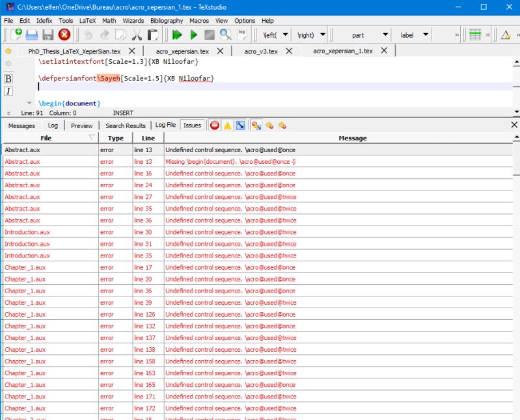Open the Macros menu
Screen dimensions: 520x420
tap(199, 21)
